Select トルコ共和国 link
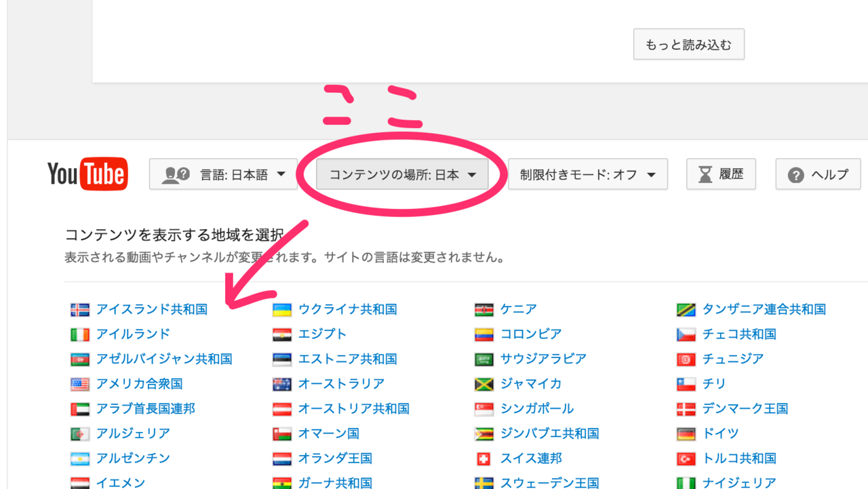The image size is (868, 489). (x=740, y=458)
